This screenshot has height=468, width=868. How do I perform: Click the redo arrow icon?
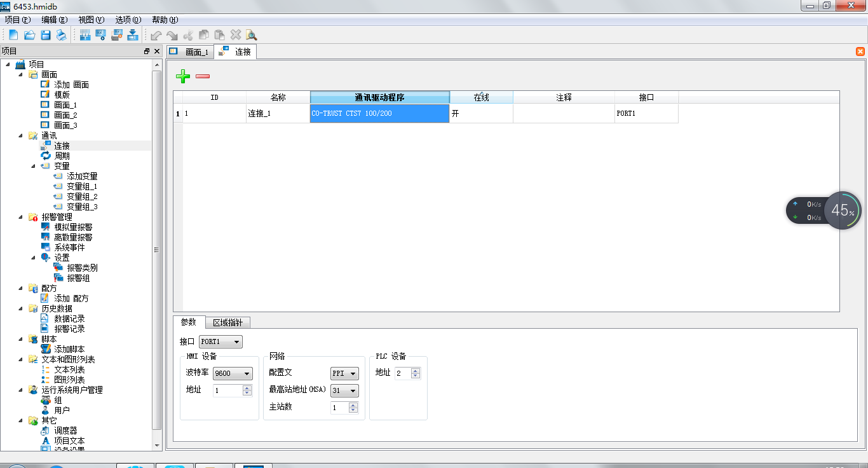(x=172, y=36)
